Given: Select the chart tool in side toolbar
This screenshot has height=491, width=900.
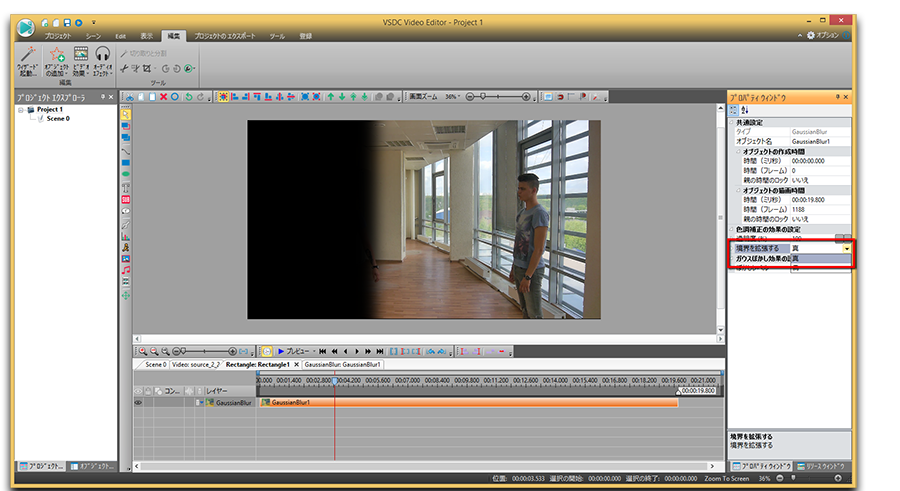Looking at the screenshot, I should 126,236.
